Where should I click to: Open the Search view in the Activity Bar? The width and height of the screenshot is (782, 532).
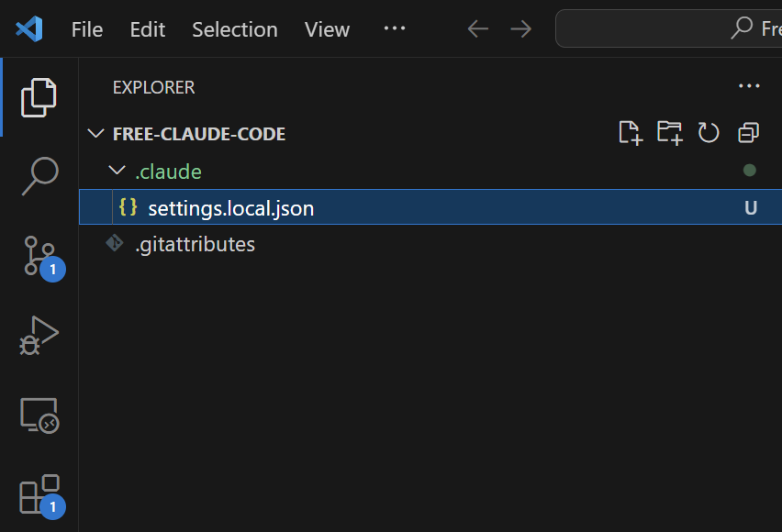[39, 176]
